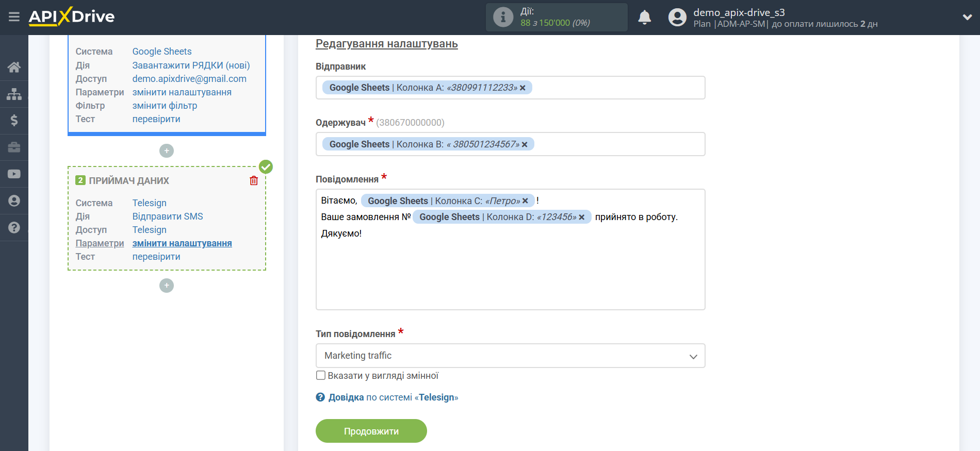Click Telesign system link
This screenshot has height=451, width=980.
tap(149, 203)
